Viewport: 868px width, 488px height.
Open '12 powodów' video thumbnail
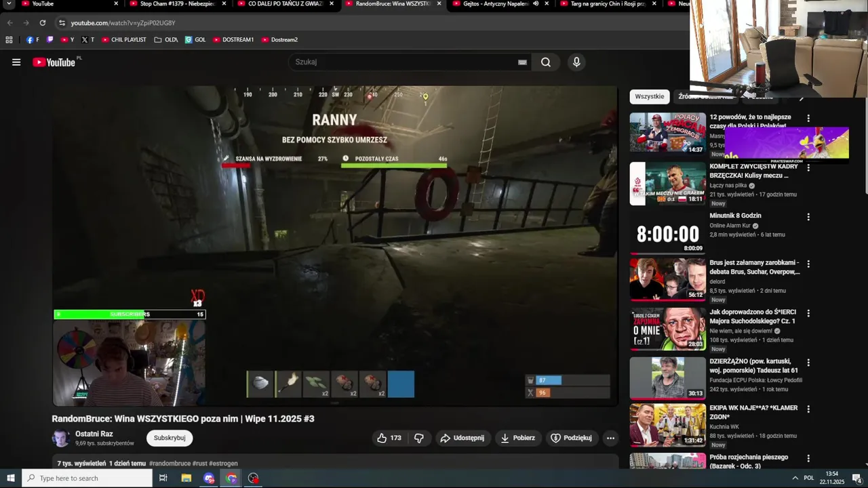pyautogui.click(x=668, y=134)
